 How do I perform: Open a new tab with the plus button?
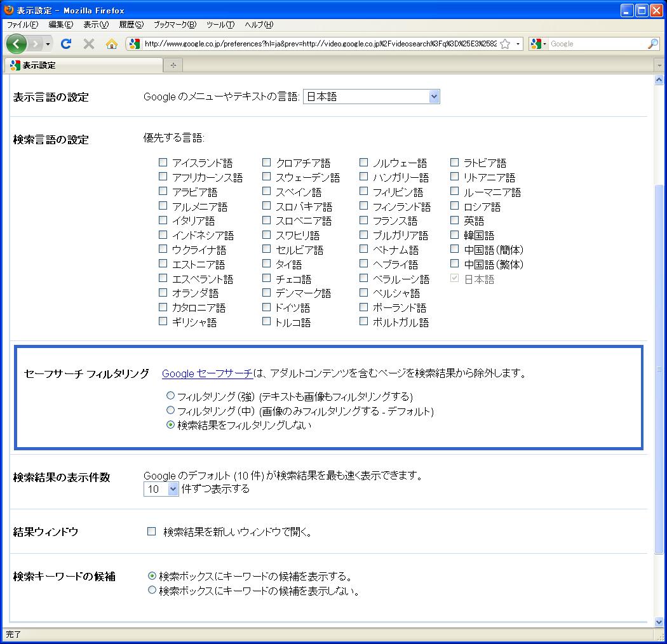pyautogui.click(x=173, y=65)
